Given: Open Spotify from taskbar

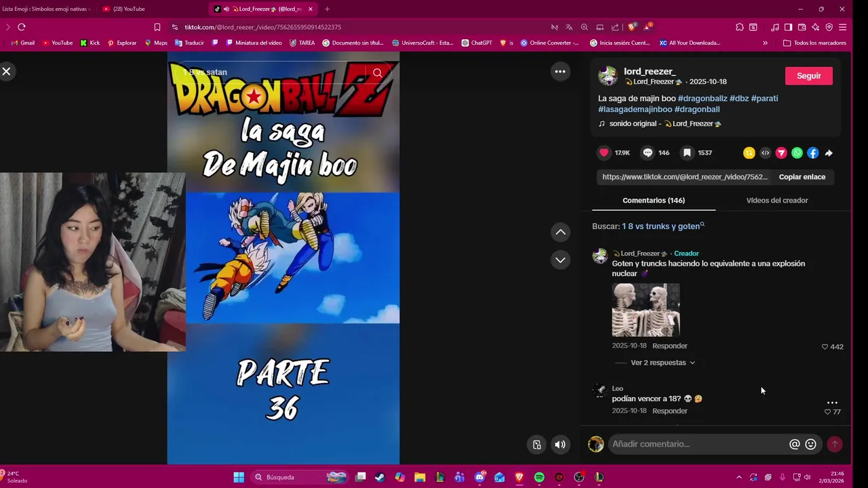Looking at the screenshot, I should click(539, 477).
